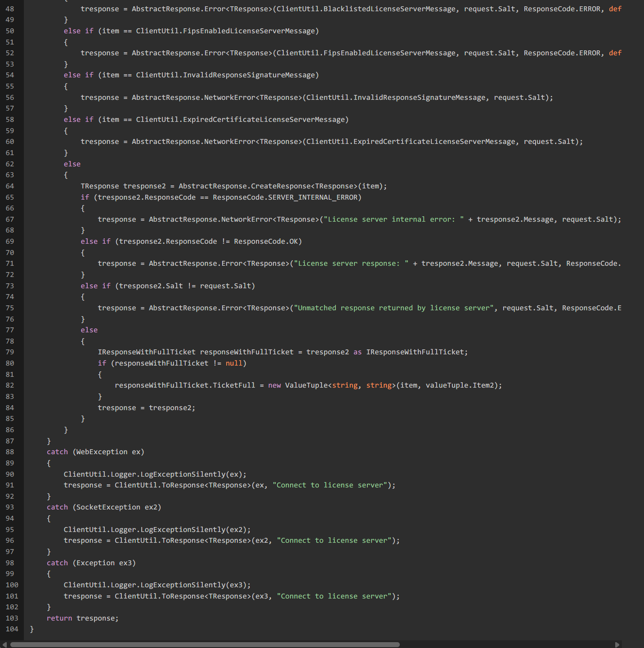
Task: Click the as keyword on line 79
Action: pyautogui.click(x=358, y=352)
